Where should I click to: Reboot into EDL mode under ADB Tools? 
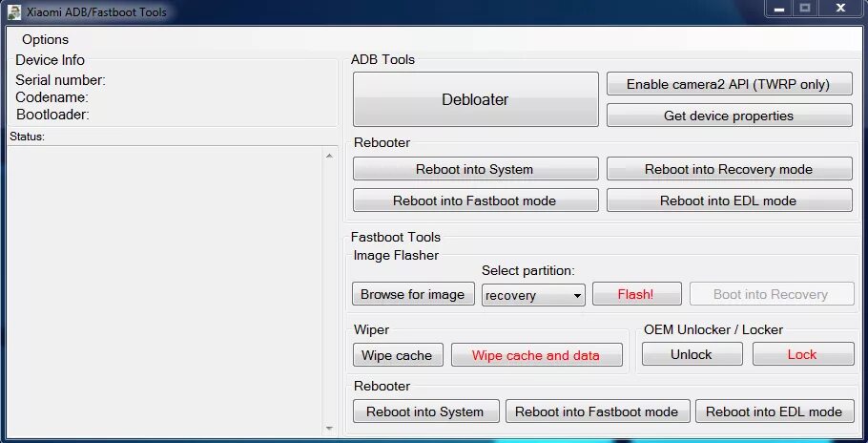729,200
